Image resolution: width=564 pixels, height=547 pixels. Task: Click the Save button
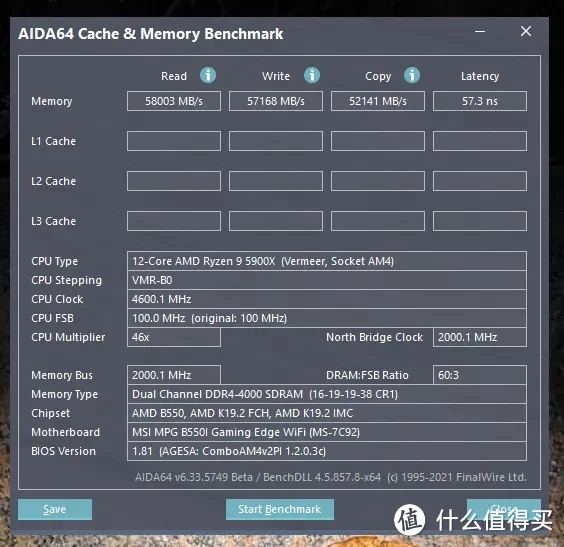[55, 509]
